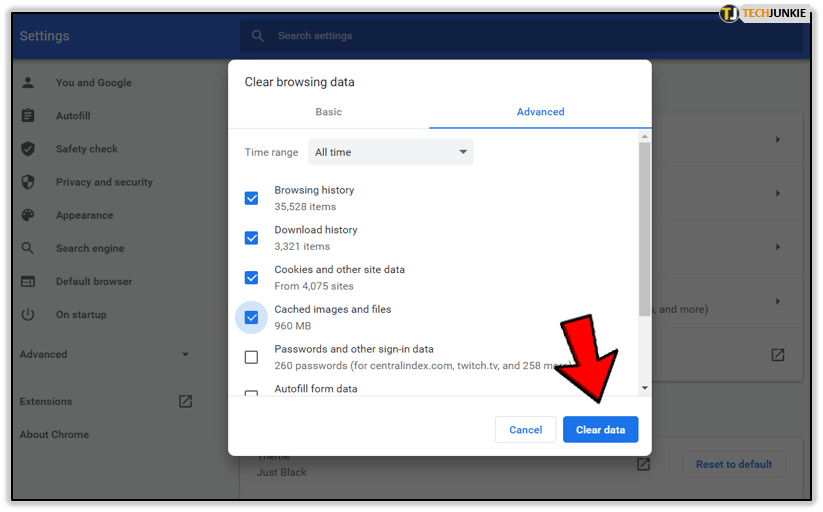
Task: Expand the Advanced section in sidebar
Action: 104,354
